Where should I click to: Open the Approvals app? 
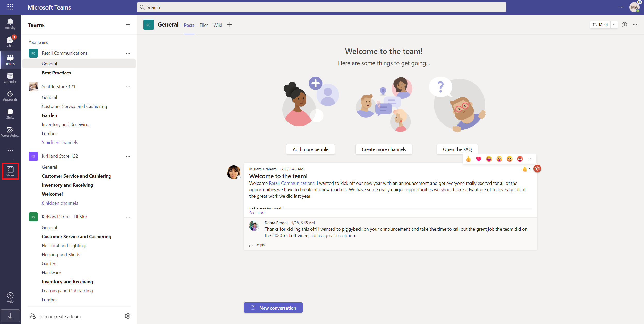pos(10,96)
